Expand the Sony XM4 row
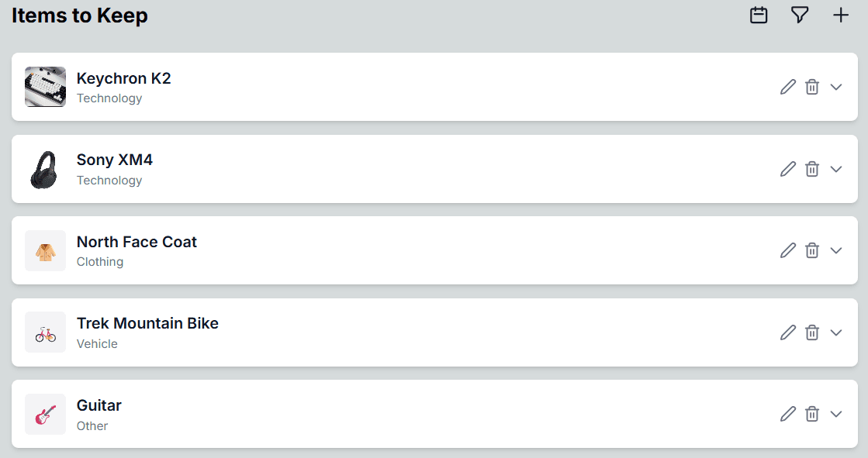 pos(836,169)
